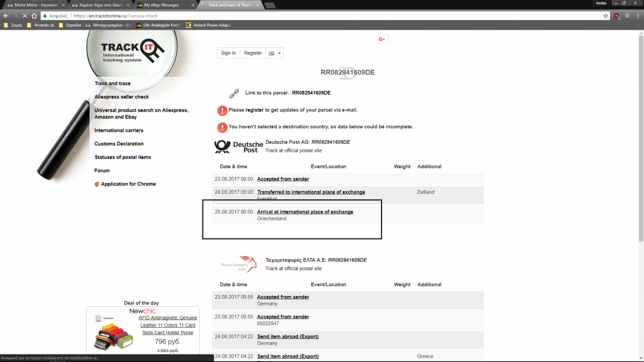
Task: Open Aliexpress seller check link
Action: coord(122,97)
